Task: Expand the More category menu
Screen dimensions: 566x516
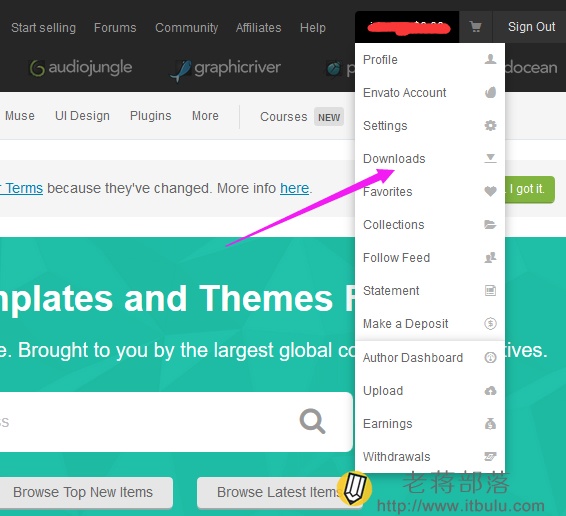Action: point(205,116)
